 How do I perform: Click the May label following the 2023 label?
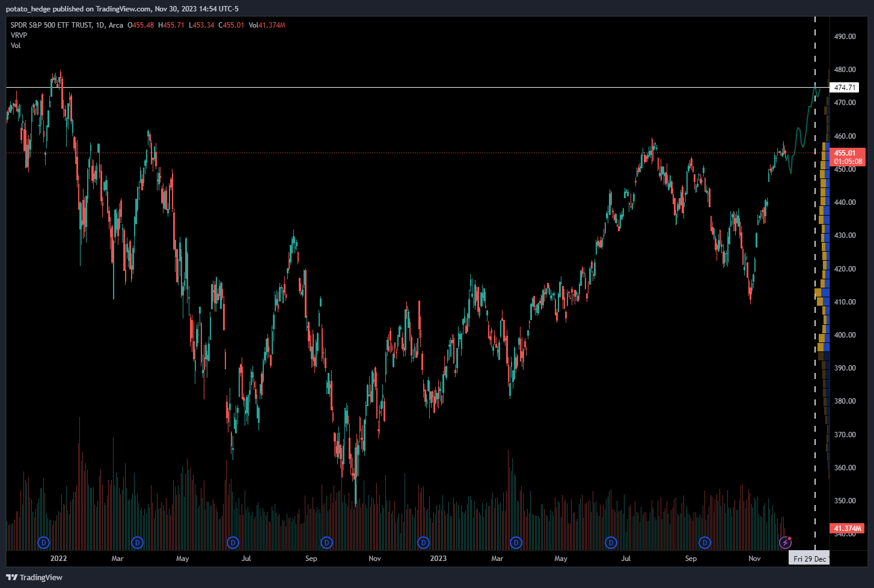(561, 559)
